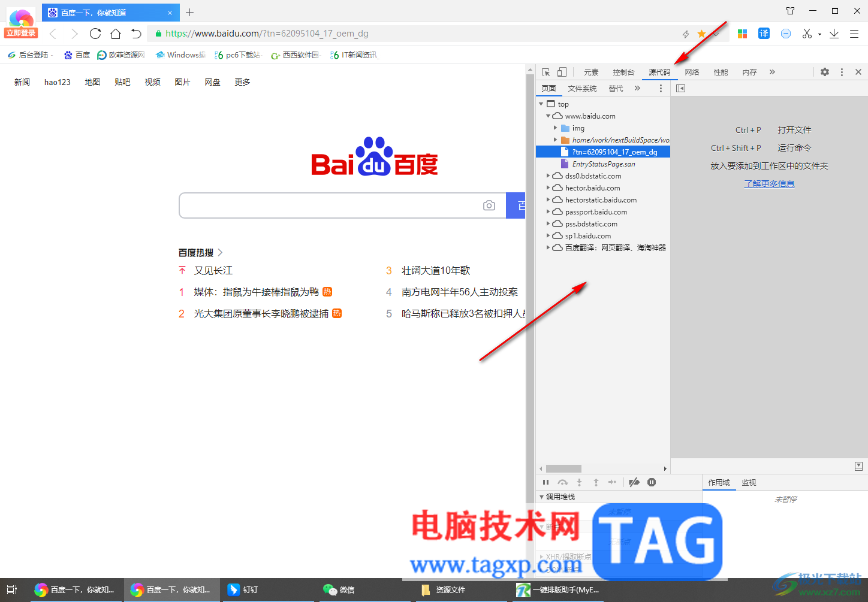Step into the next function call
This screenshot has height=602, width=868.
point(579,482)
